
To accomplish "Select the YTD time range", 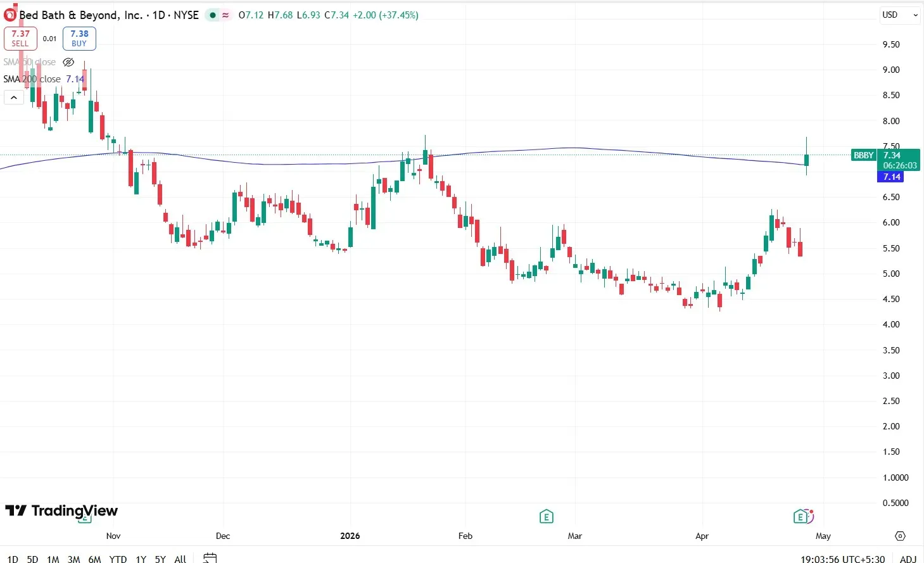I will point(118,559).
